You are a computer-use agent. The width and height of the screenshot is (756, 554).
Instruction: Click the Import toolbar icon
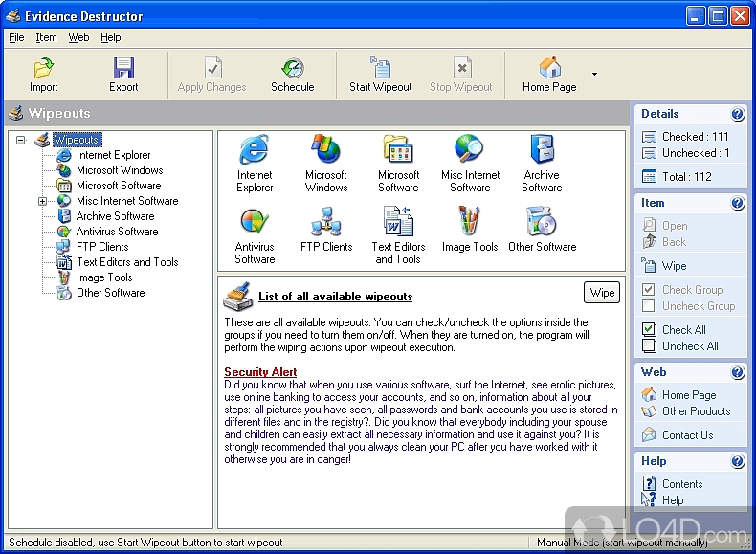coord(43,68)
